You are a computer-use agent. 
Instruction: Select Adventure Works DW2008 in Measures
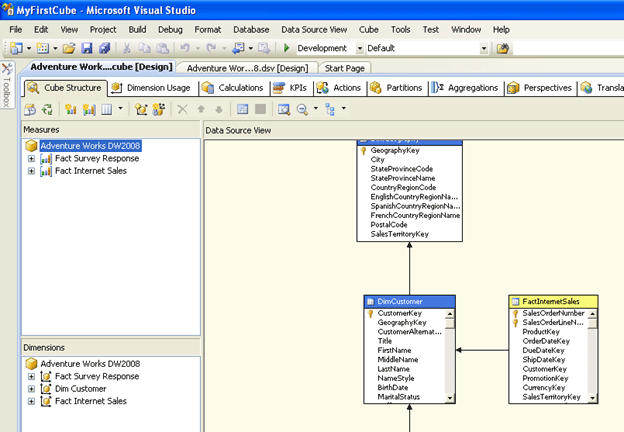(x=90, y=146)
